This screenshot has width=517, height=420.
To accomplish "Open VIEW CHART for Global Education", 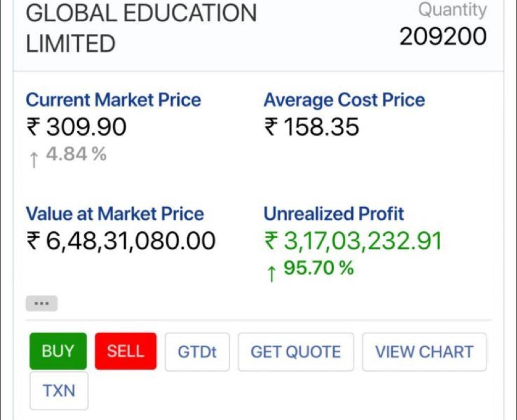I will pyautogui.click(x=424, y=352).
